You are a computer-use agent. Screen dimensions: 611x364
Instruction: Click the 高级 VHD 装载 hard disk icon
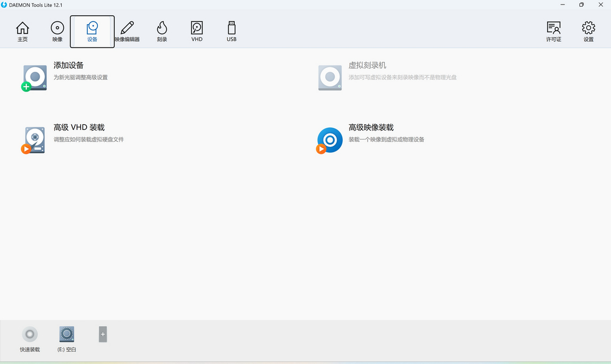[34, 140]
